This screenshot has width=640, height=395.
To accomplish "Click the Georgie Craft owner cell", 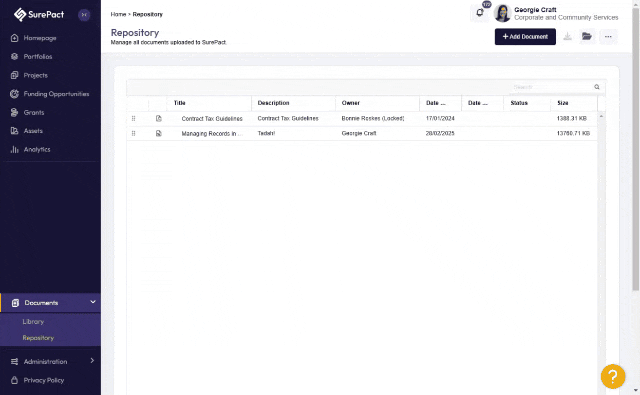I will point(359,133).
